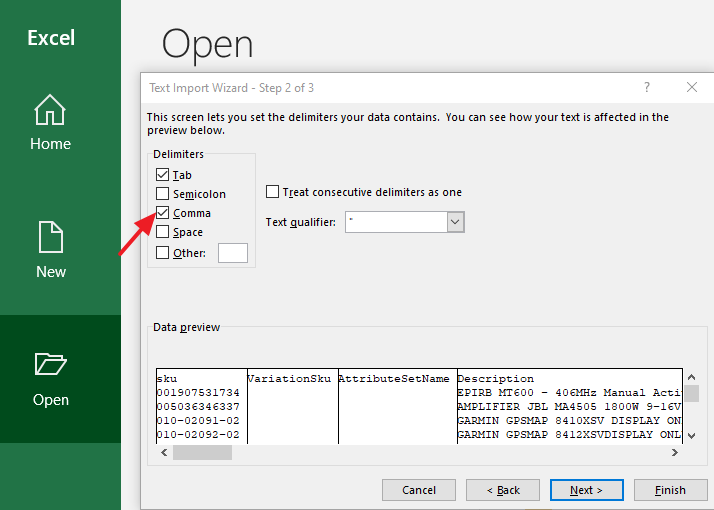
Task: Click the Back button
Action: click(x=503, y=490)
